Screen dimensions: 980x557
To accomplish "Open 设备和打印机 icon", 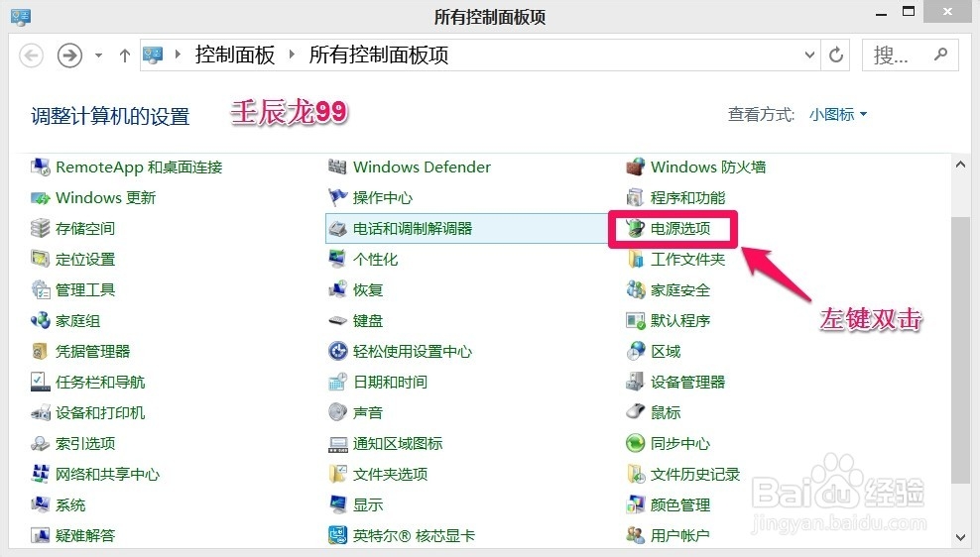I will click(41, 412).
